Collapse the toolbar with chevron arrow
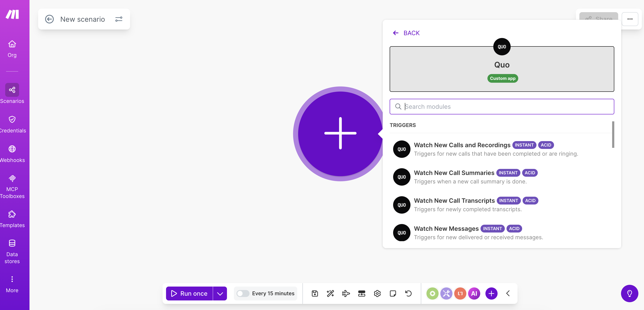The height and width of the screenshot is (310, 644). click(508, 293)
